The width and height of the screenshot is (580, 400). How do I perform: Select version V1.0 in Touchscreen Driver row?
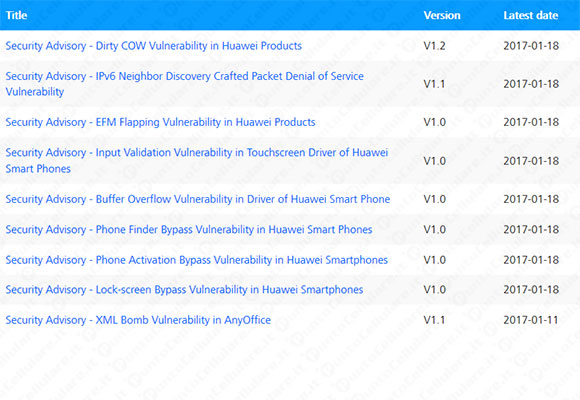[x=435, y=161]
